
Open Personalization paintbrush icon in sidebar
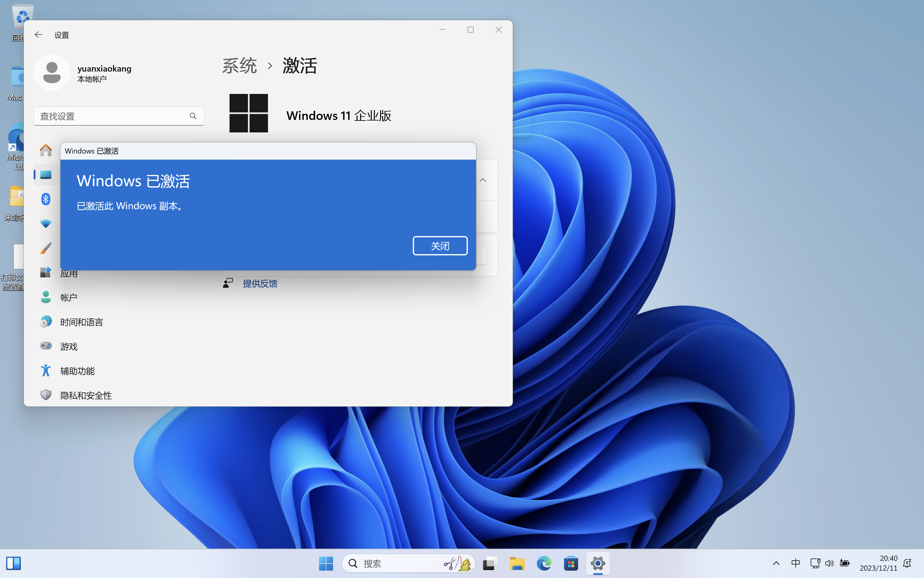coord(46,248)
